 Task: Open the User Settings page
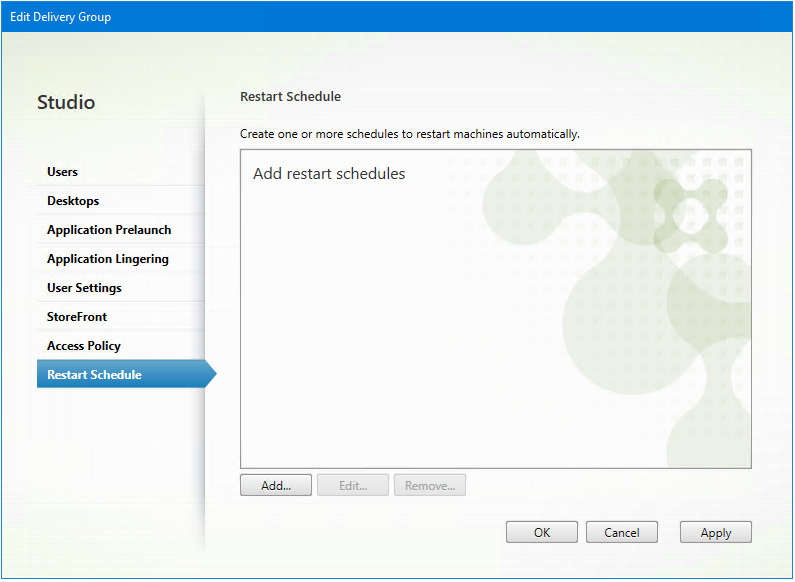tap(84, 288)
